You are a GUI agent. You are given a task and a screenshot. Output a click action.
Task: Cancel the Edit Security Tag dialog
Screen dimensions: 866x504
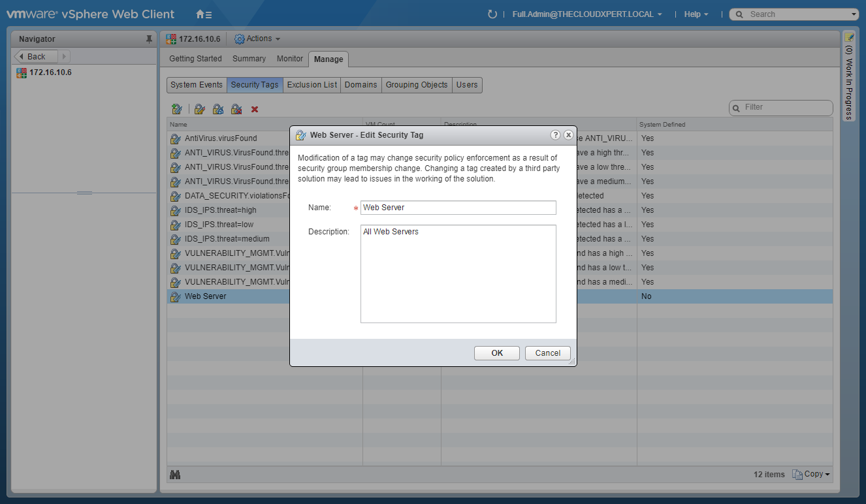click(x=547, y=353)
